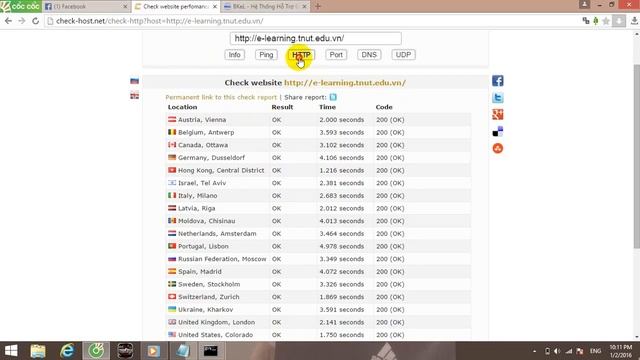Image resolution: width=640 pixels, height=360 pixels.
Task: Select United States, Colorado location
Action: tap(216, 335)
